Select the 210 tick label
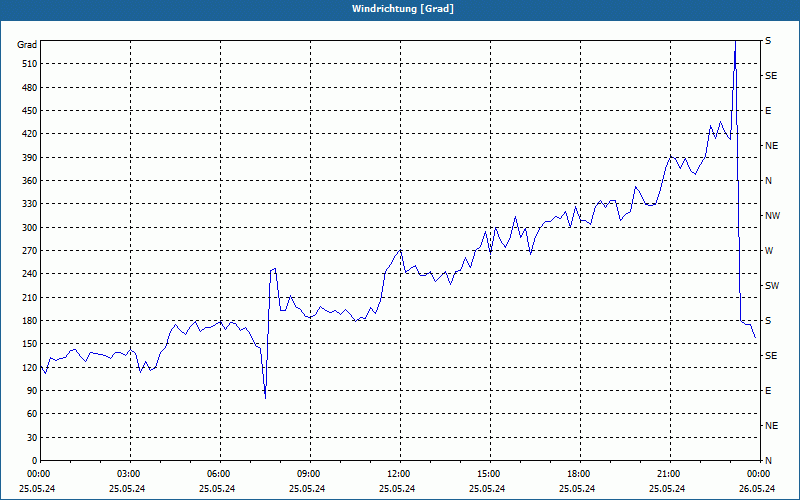 click(x=29, y=297)
